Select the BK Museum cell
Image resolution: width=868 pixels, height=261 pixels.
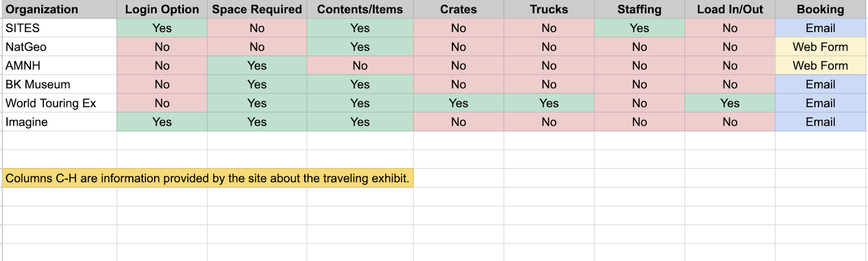coord(60,84)
